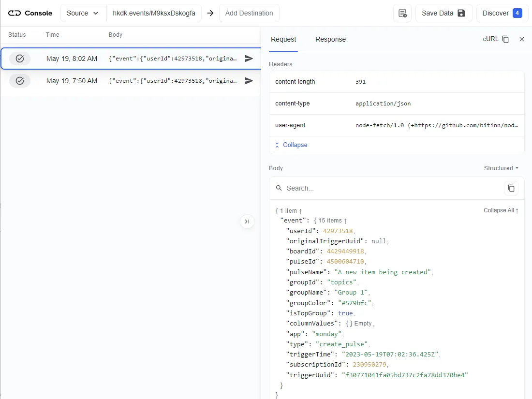Close the request details panel
The height and width of the screenshot is (399, 532).
point(522,39)
